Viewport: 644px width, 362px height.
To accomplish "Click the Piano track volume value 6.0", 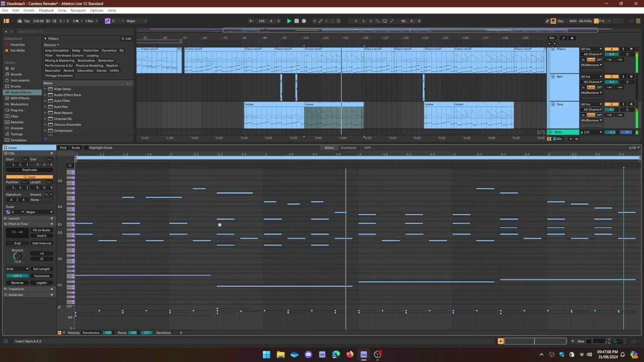I will [612, 54].
